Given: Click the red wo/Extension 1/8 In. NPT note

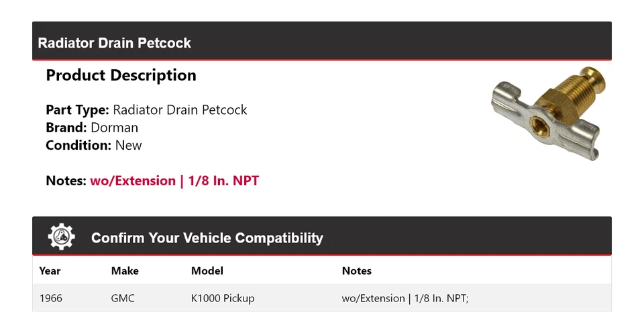Looking at the screenshot, I should point(174,181).
